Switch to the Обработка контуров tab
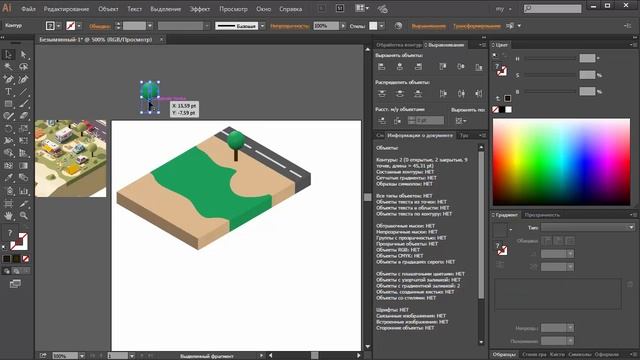640x360 pixels. coord(399,45)
